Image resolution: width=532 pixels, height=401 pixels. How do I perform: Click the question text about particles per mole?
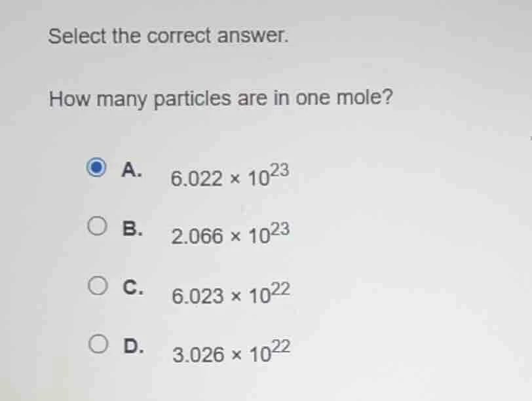(x=221, y=98)
